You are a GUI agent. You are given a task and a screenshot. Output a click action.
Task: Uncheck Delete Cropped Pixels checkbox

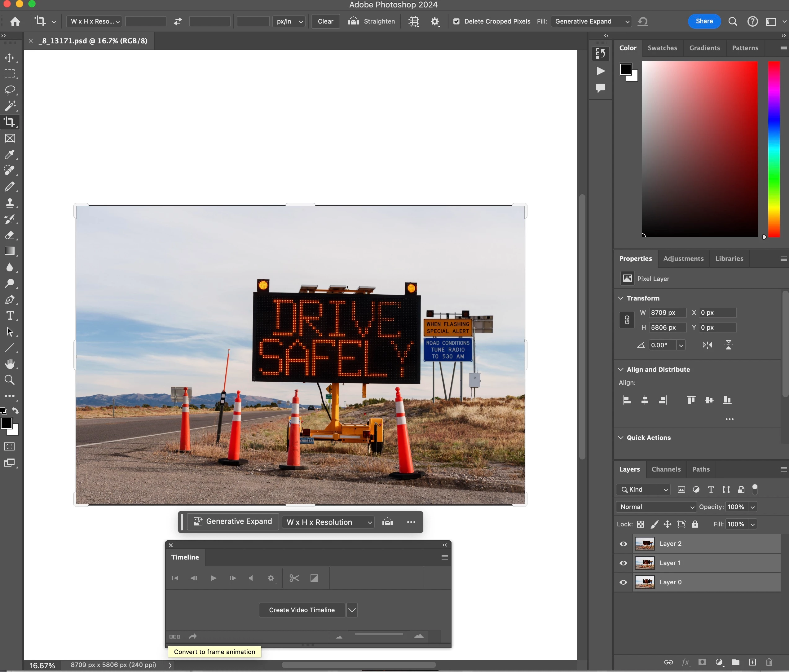tap(456, 21)
